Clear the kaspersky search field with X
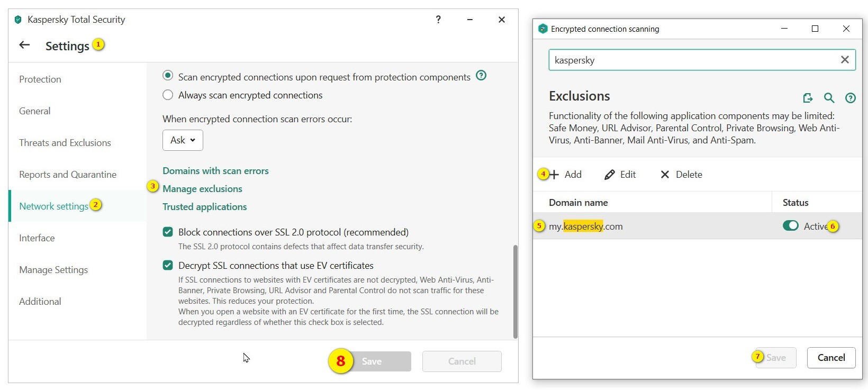868x390 pixels. [x=845, y=60]
